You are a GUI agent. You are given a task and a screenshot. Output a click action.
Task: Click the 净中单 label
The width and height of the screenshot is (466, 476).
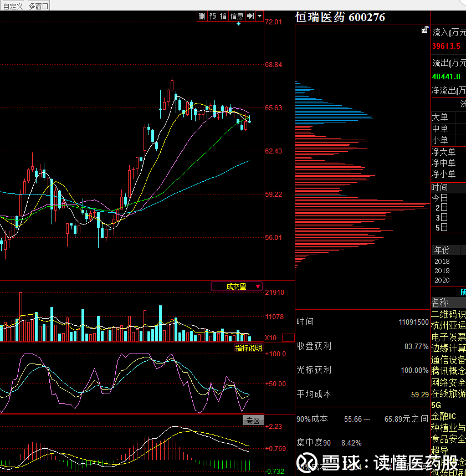click(443, 163)
